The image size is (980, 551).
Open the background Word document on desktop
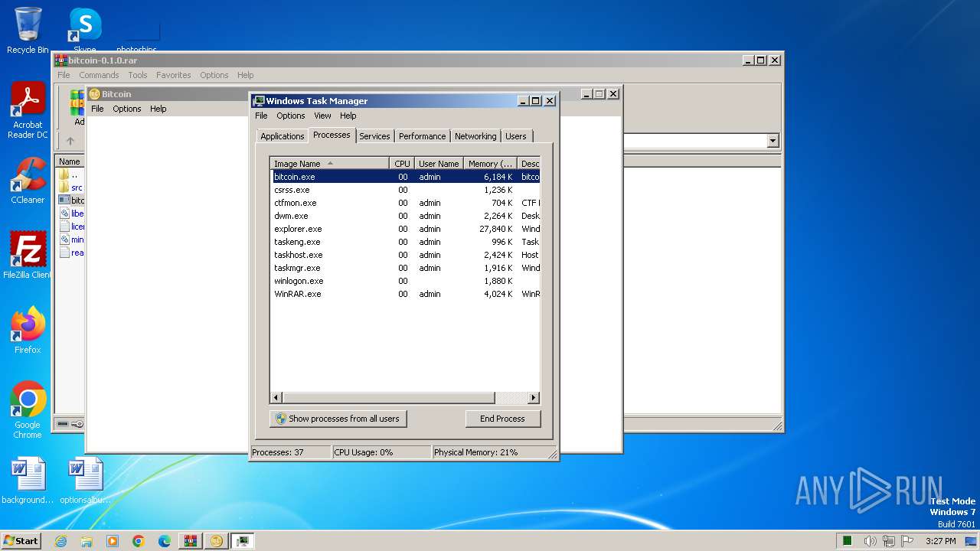coord(28,481)
